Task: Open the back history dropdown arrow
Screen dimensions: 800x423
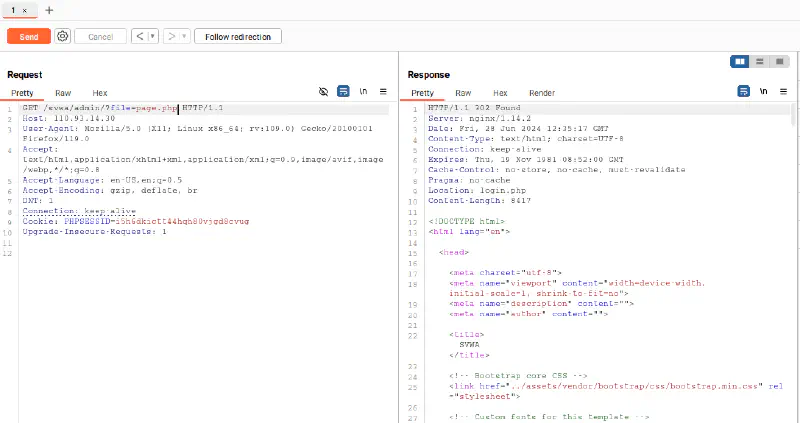Action: pos(153,37)
